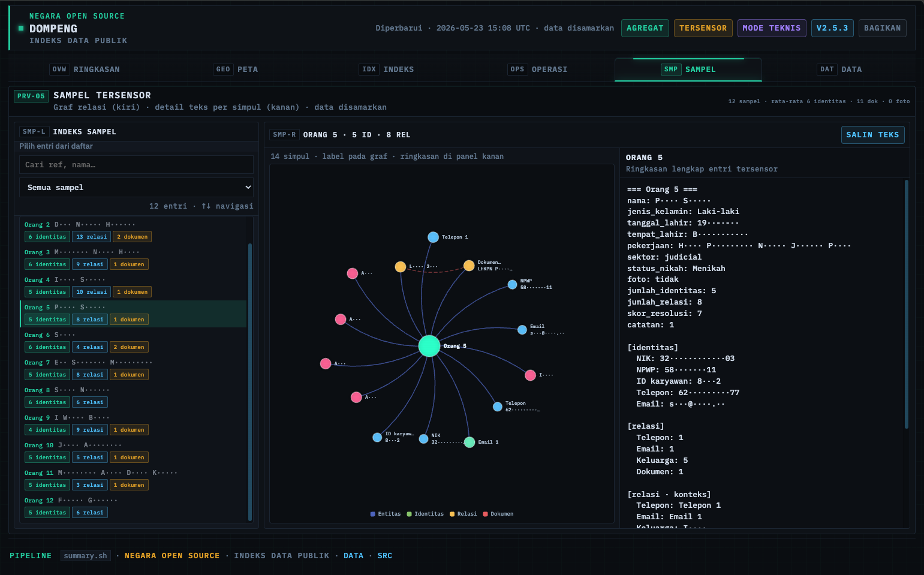Viewport: 924px width, 575px height.
Task: Click the NIK line in identitas text
Action: 685,359
